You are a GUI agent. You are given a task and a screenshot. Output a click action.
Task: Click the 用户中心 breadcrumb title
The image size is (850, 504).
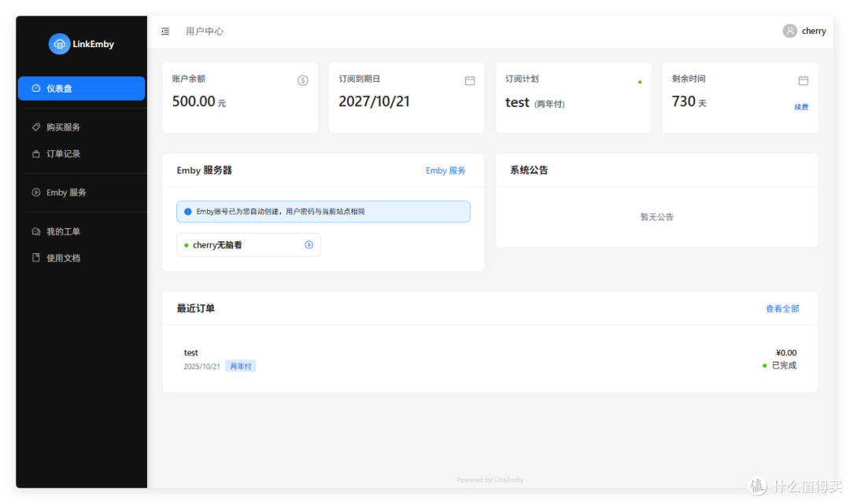point(205,31)
